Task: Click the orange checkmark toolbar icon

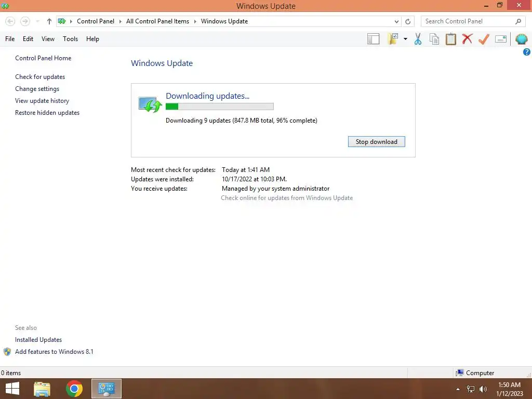Action: point(484,39)
